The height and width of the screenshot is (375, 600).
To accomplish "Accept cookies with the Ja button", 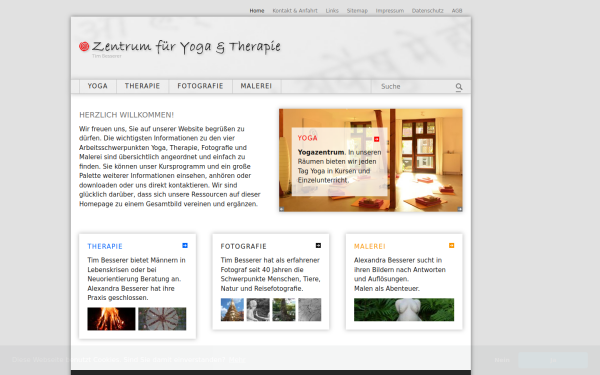I will click(x=553, y=360).
